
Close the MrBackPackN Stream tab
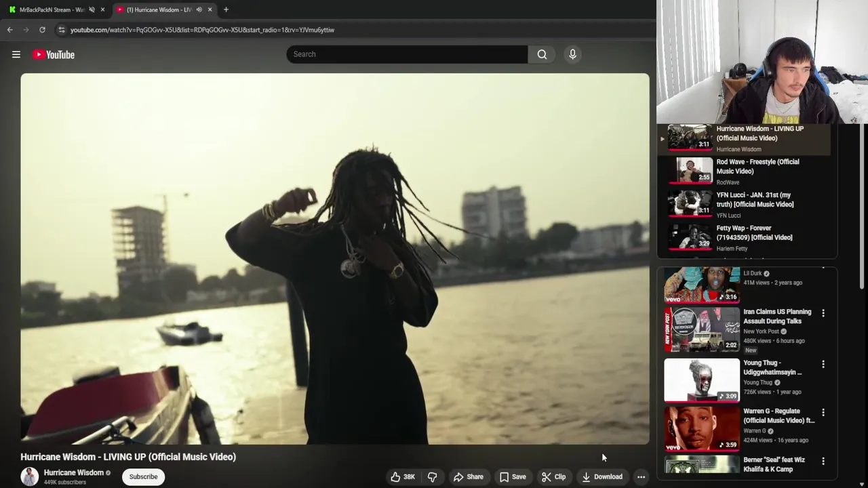pyautogui.click(x=102, y=9)
